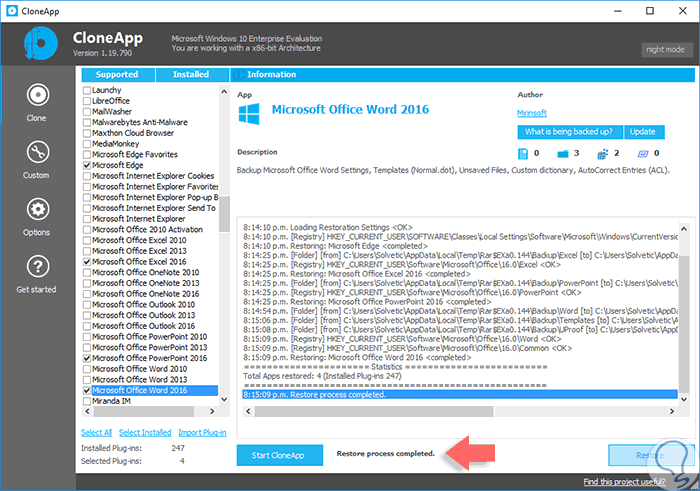Click the Import Plug-in link
700x491 pixels.
(x=202, y=433)
